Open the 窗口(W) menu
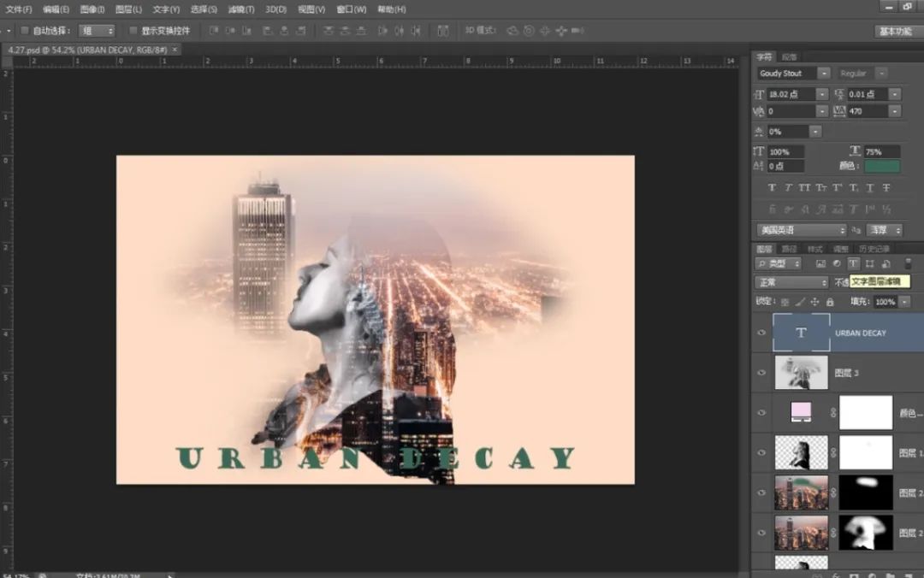The width and height of the screenshot is (924, 578). [x=352, y=9]
